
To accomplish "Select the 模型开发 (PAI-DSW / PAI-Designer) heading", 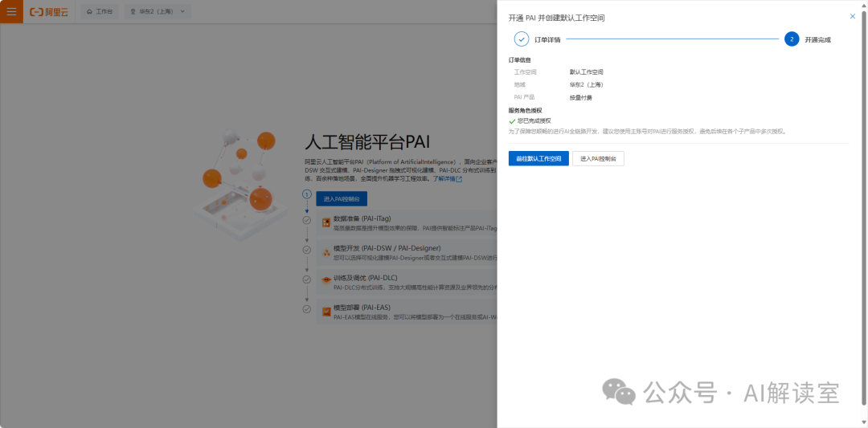I will [x=387, y=248].
